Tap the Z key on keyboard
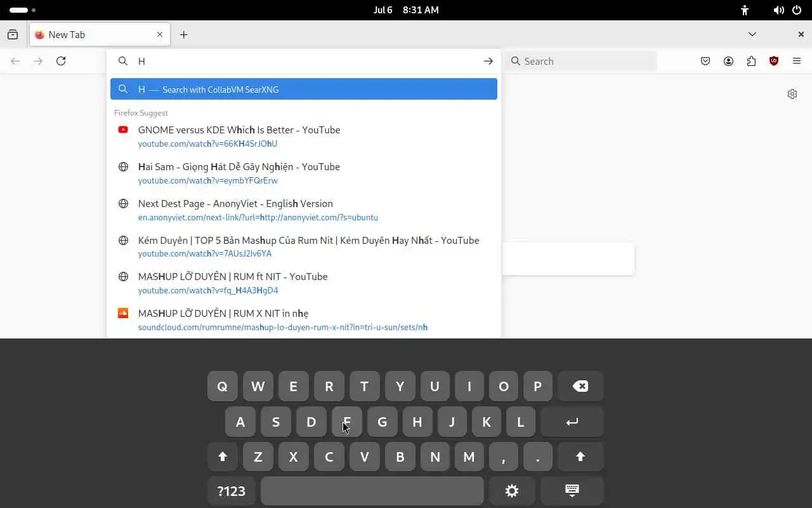This screenshot has width=812, height=508. 258,457
